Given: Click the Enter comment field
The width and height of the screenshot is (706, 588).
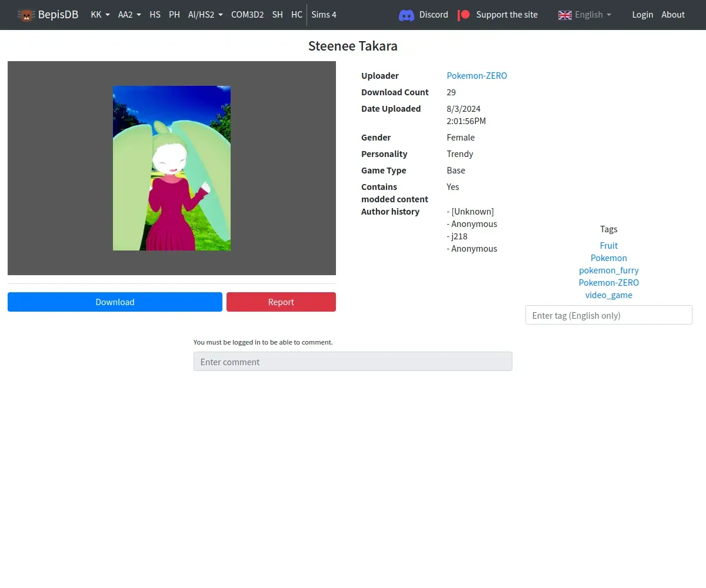Looking at the screenshot, I should pos(353,362).
